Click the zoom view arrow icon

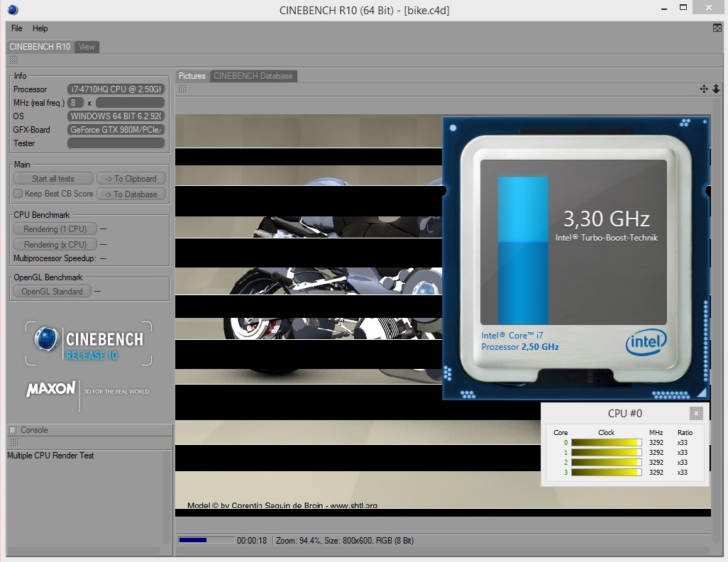pyautogui.click(x=716, y=89)
